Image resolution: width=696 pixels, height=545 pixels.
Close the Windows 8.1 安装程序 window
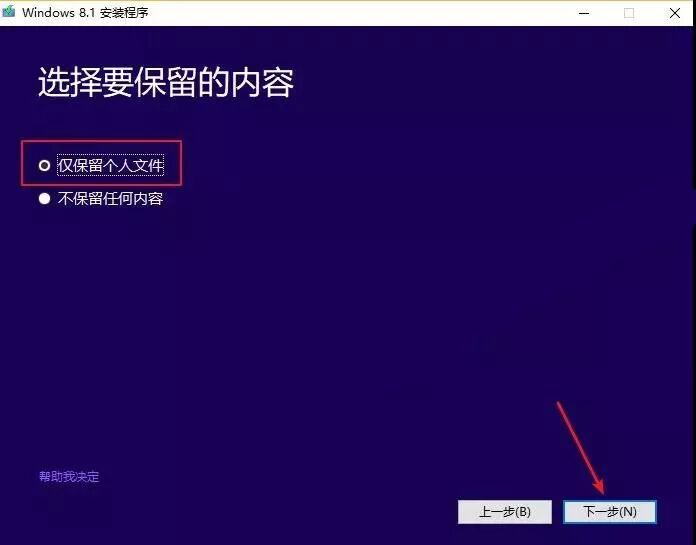[x=675, y=13]
